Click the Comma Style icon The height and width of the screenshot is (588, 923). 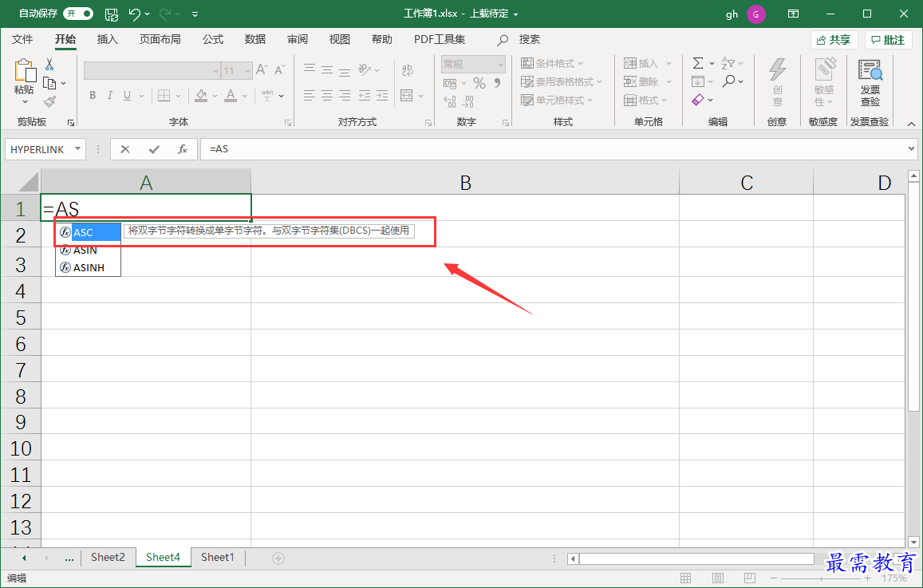pos(498,83)
